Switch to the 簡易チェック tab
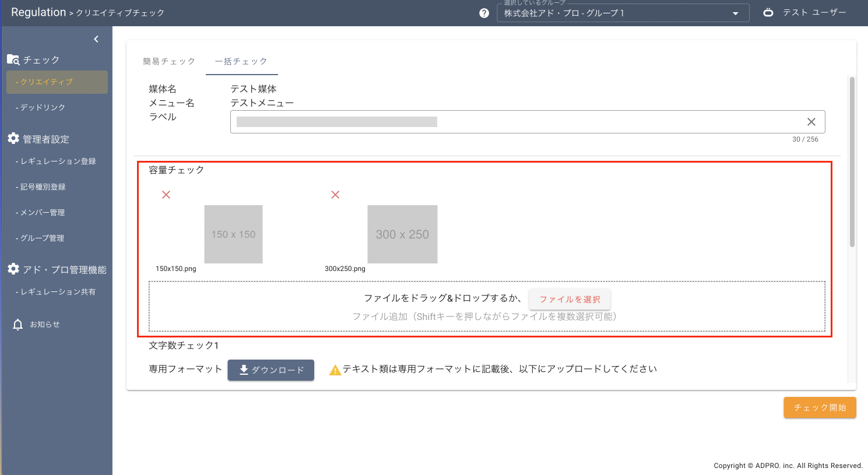The height and width of the screenshot is (475, 868). (x=169, y=61)
